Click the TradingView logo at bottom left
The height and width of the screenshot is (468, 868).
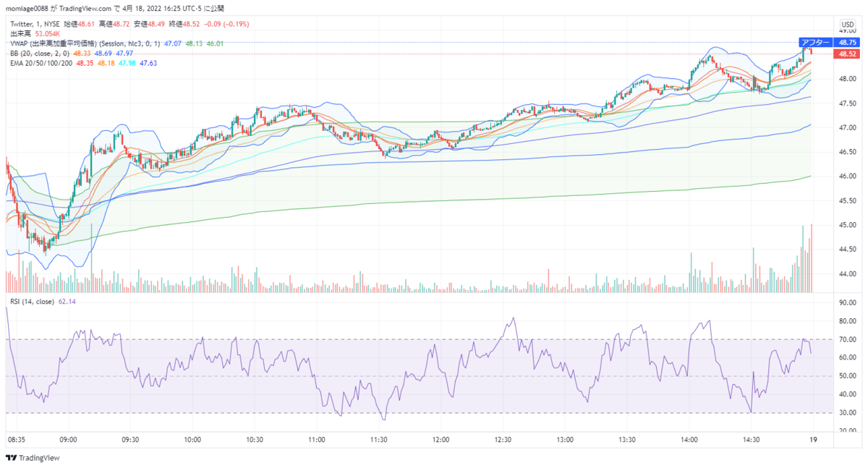click(x=33, y=458)
